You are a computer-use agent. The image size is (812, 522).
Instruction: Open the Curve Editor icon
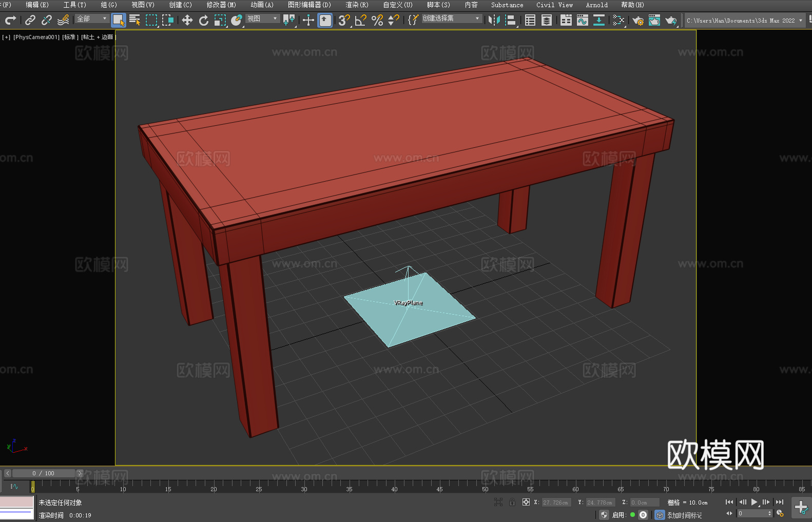583,20
